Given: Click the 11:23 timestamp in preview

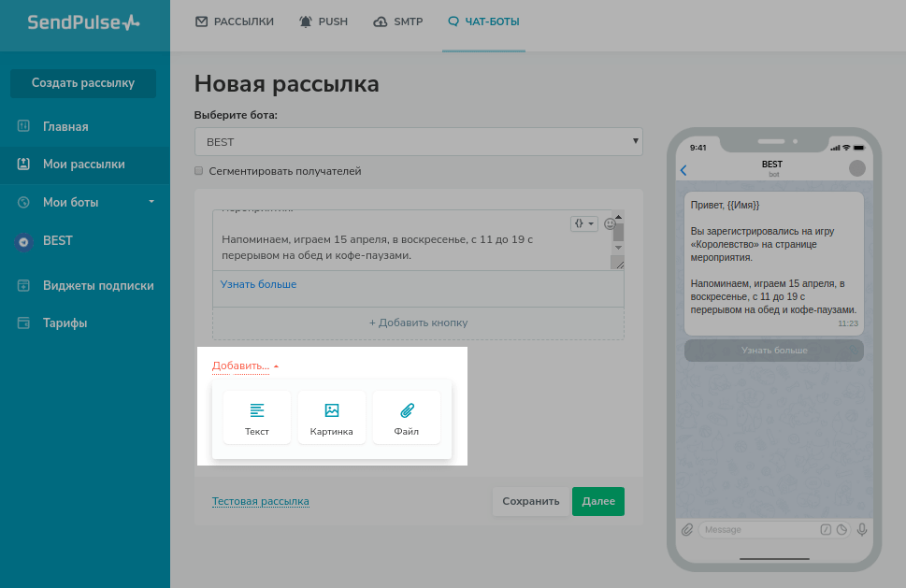Looking at the screenshot, I should 848,323.
